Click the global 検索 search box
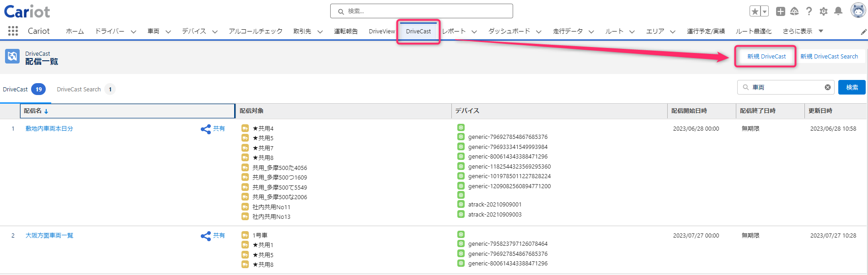This screenshot has height=275, width=868. click(x=421, y=11)
